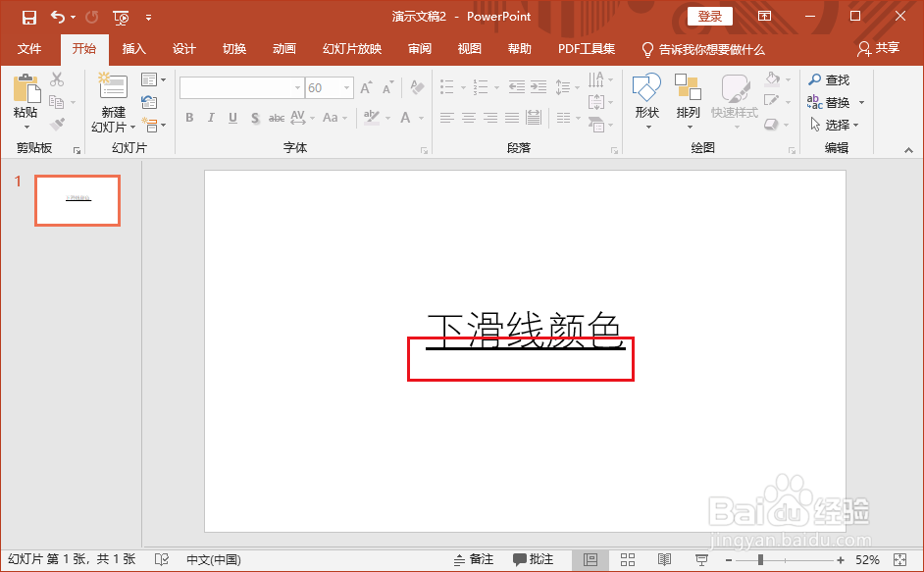This screenshot has width=924, height=572.
Task: Apply bold formatting to text
Action: tap(188, 118)
